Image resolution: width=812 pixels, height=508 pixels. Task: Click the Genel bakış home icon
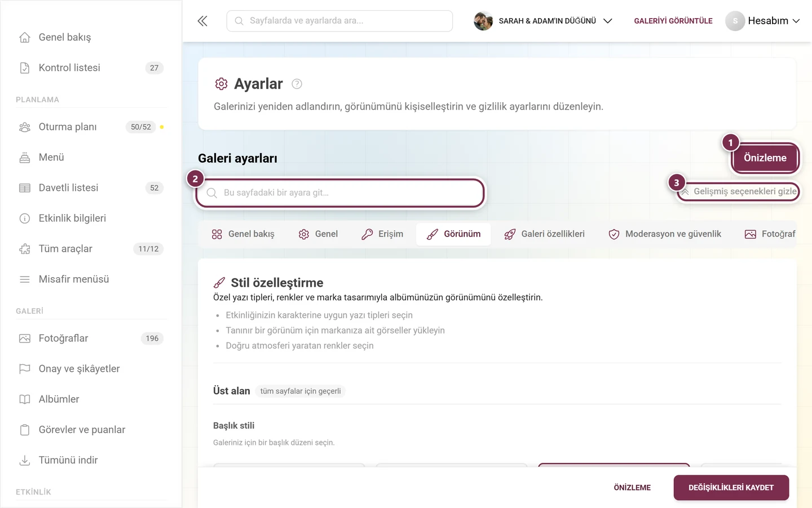click(x=25, y=37)
